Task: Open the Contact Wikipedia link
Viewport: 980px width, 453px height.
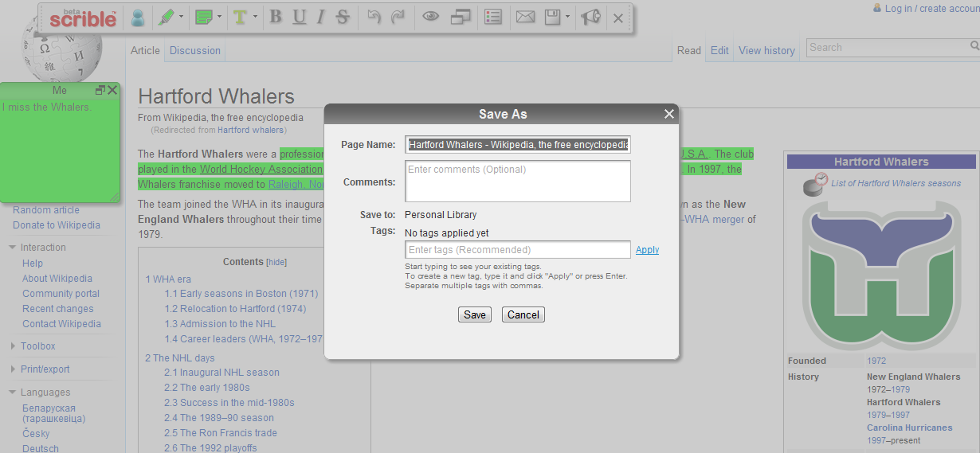Action: (x=61, y=324)
